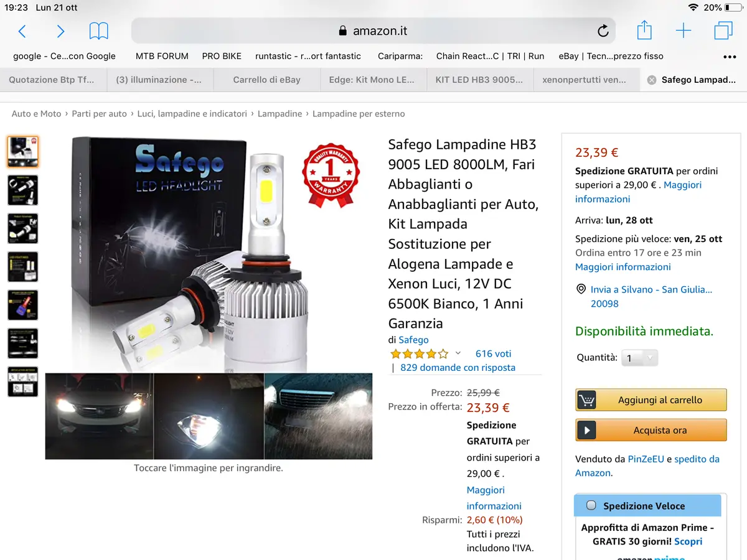747x560 pixels.
Task: Tap the forward navigation arrow
Action: click(60, 31)
